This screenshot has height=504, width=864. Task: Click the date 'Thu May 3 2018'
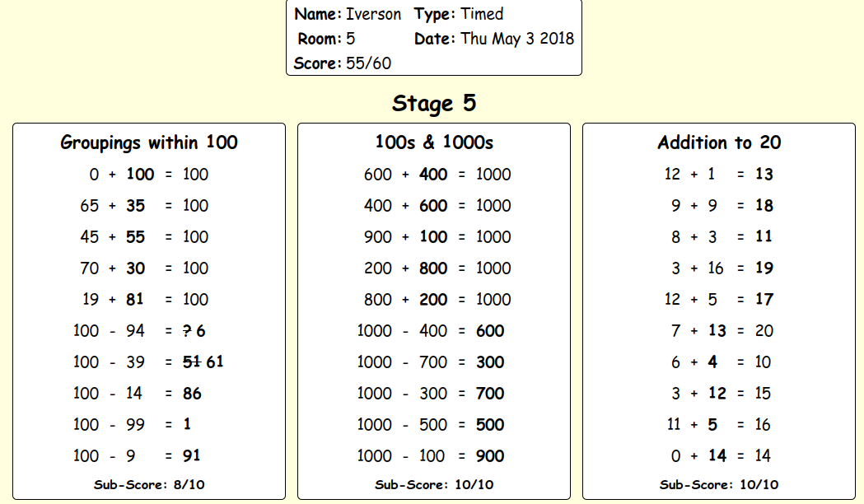coord(517,39)
